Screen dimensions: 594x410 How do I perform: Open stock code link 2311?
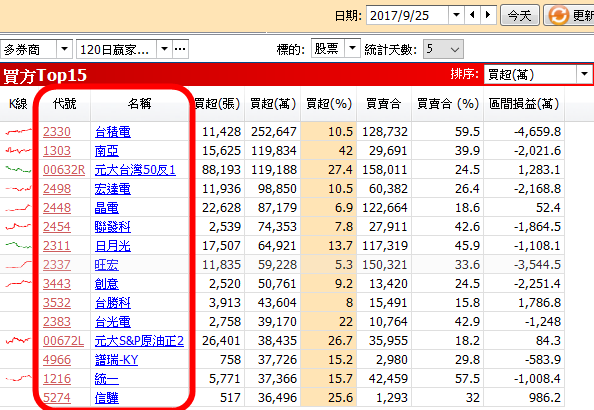(57, 246)
